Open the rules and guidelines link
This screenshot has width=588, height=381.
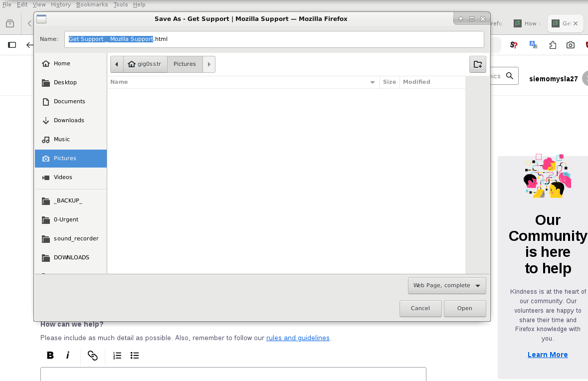pos(298,338)
